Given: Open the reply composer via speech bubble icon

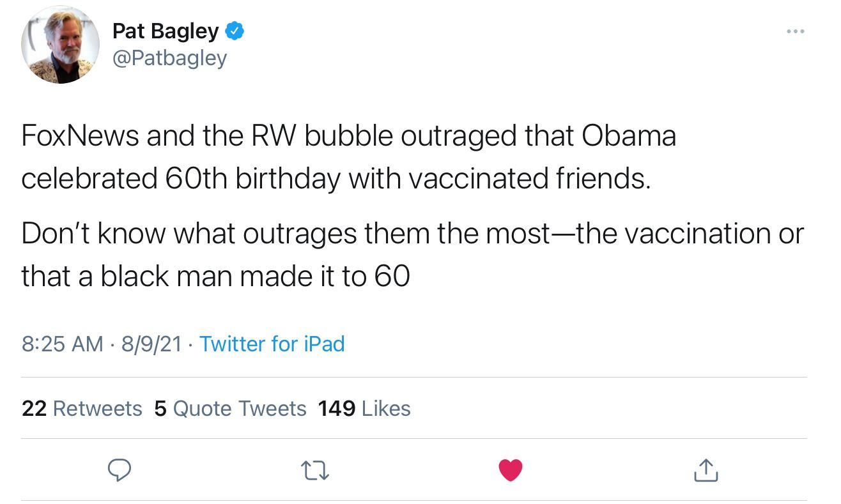Looking at the screenshot, I should [120, 471].
